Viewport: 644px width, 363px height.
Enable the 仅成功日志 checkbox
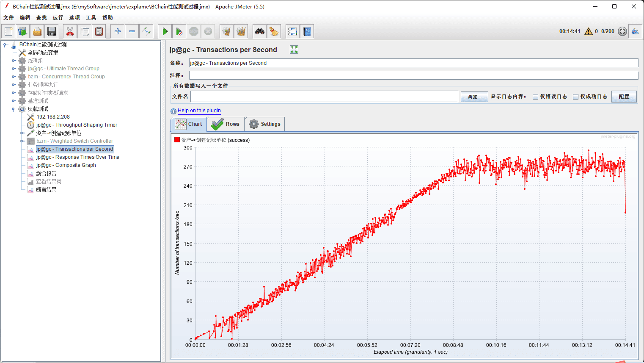tap(575, 97)
